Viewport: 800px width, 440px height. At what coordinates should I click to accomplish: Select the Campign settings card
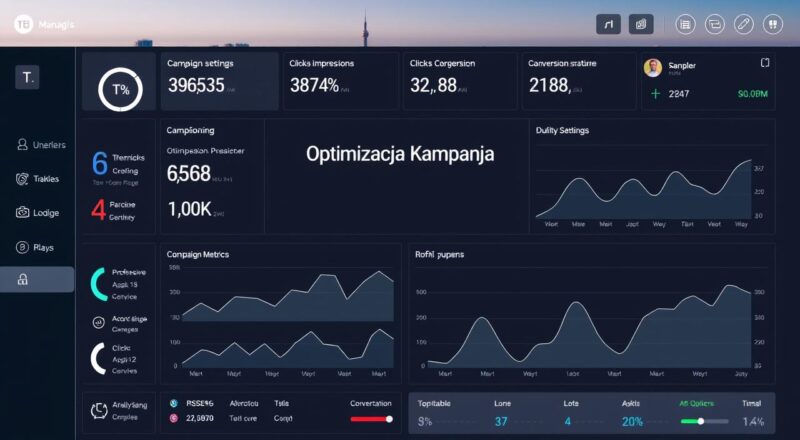pos(220,81)
